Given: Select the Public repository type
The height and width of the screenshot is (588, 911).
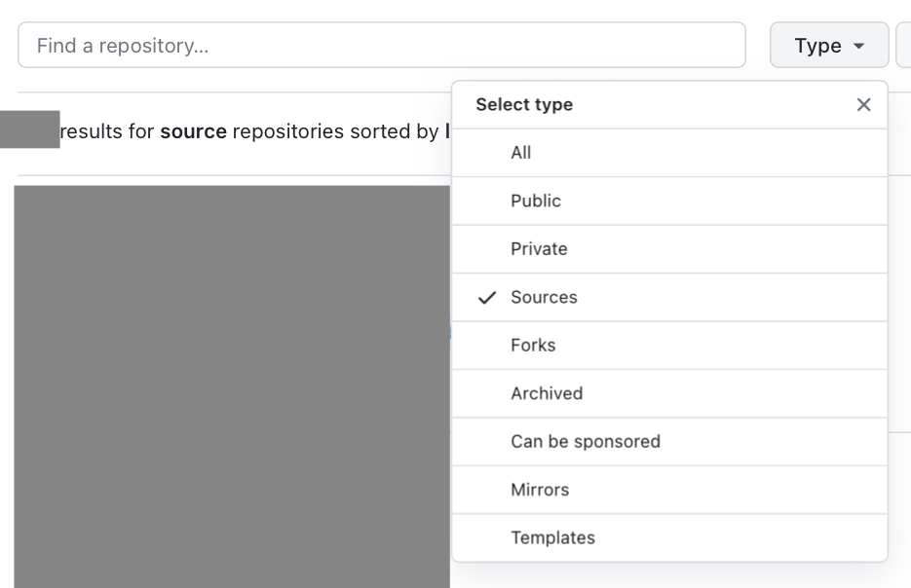Looking at the screenshot, I should click(x=536, y=201).
